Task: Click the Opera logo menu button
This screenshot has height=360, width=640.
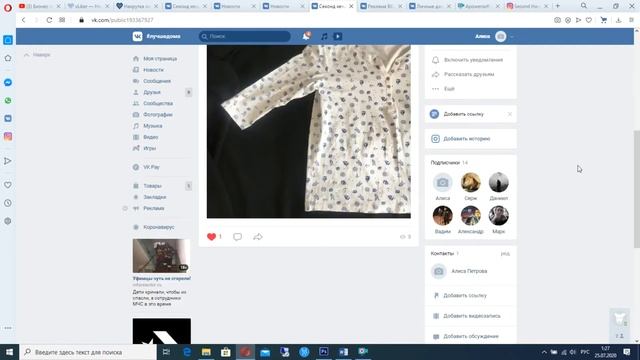Action: 8,7
